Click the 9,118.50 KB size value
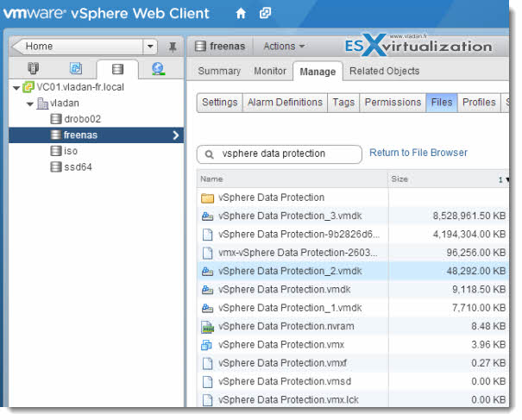The height and width of the screenshot is (420, 522). (479, 290)
